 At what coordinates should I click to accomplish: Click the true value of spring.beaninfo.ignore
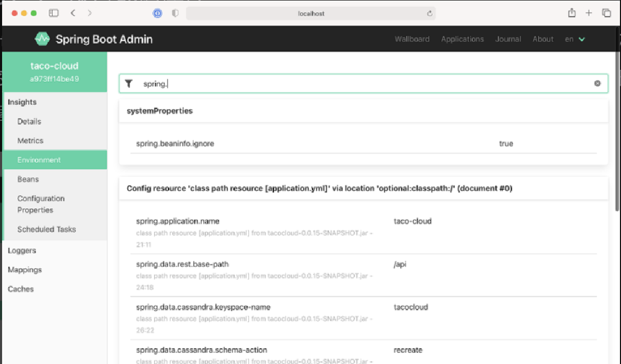506,144
